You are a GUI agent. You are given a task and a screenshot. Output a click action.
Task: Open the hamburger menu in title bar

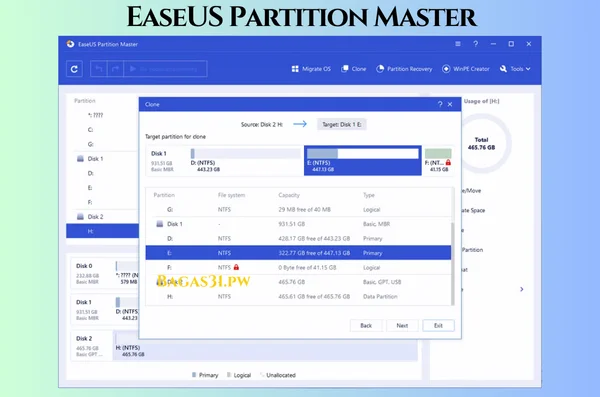coord(458,44)
